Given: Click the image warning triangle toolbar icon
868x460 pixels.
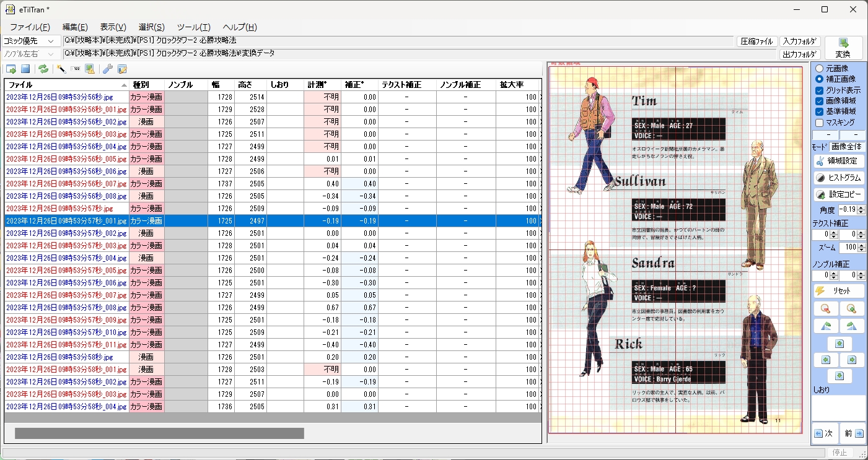Looking at the screenshot, I should [x=90, y=69].
